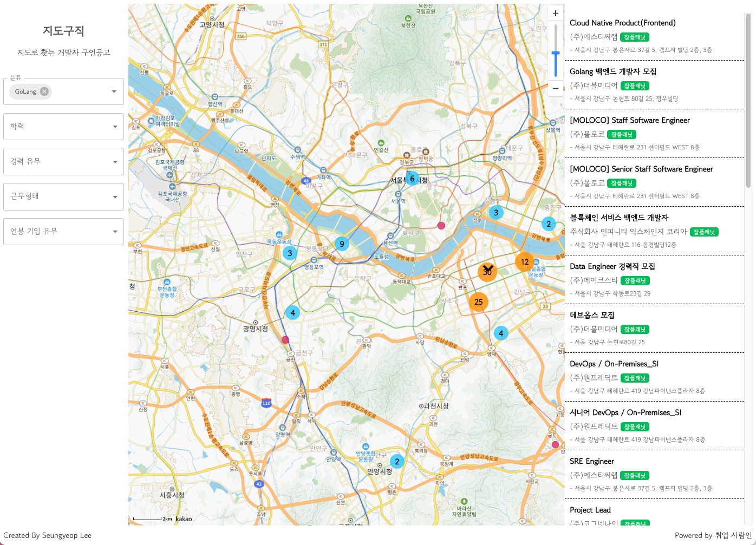Select the blue cluster marker labeled 9
The height and width of the screenshot is (545, 756).
coord(341,244)
